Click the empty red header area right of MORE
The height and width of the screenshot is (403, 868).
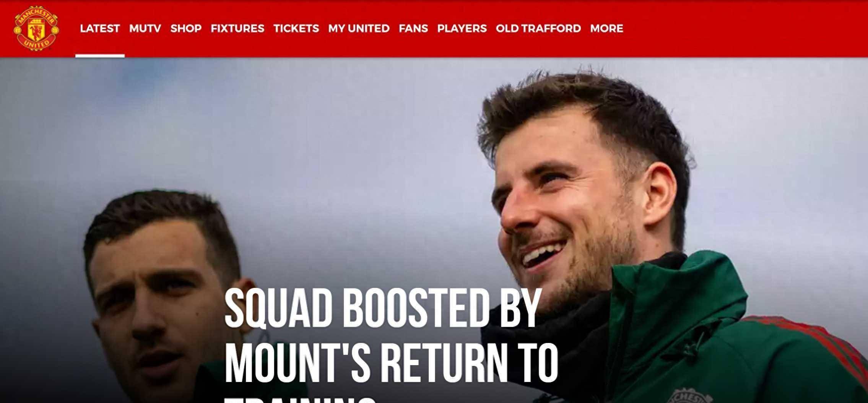point(746,28)
